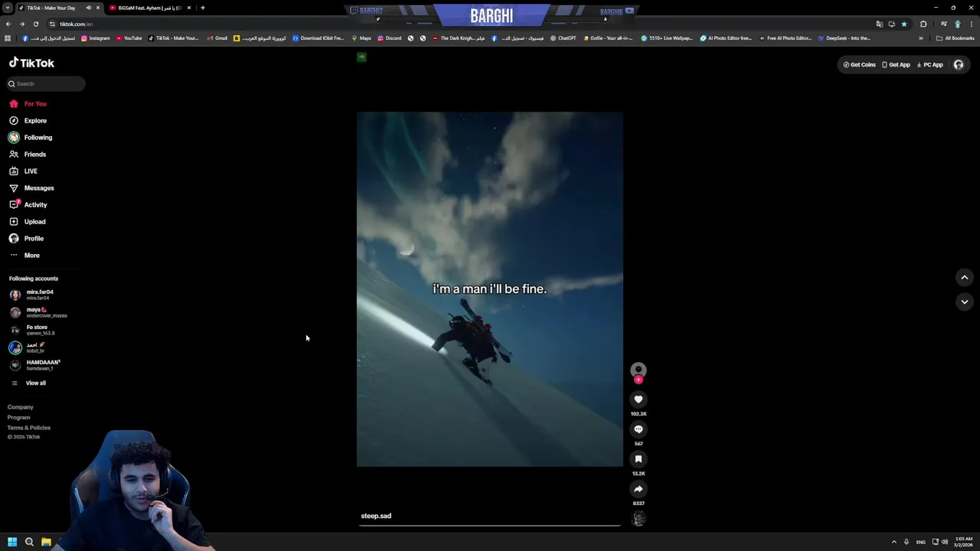Toggle the bookmark star for this page
The height and width of the screenshot is (551, 980).
point(904,24)
